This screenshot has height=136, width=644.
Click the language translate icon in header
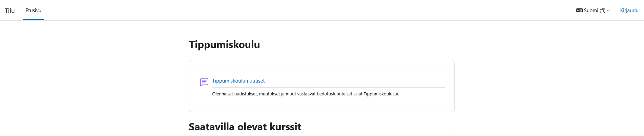(x=579, y=10)
